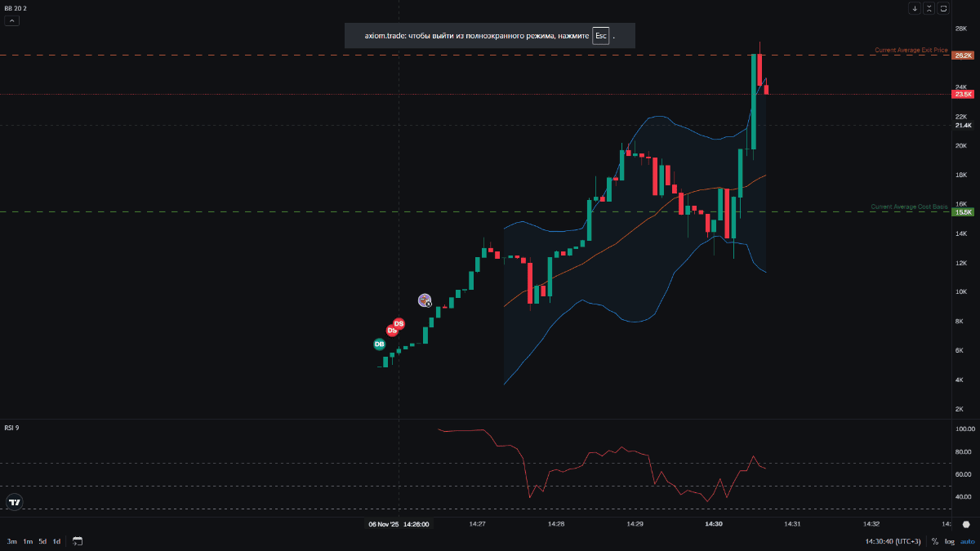Image resolution: width=980 pixels, height=551 pixels.
Task: Click the collapse pane arrows icon
Action: pyautogui.click(x=929, y=9)
